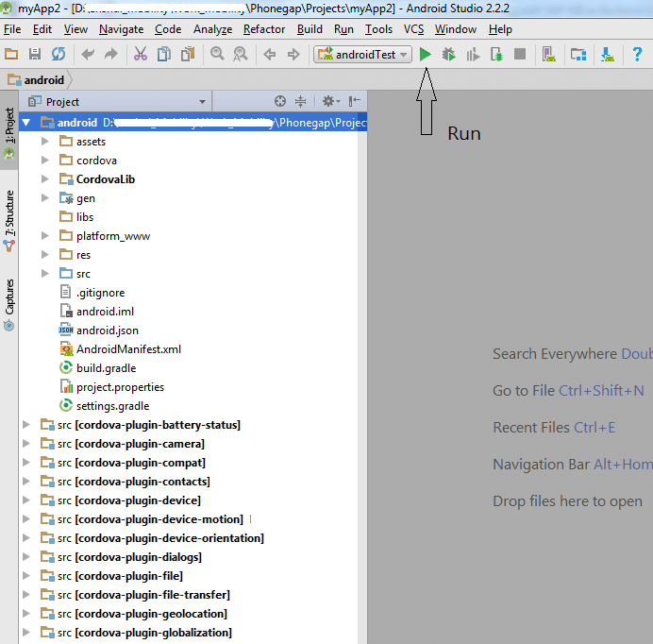Open the androidTest run configuration dropdown

click(x=363, y=55)
